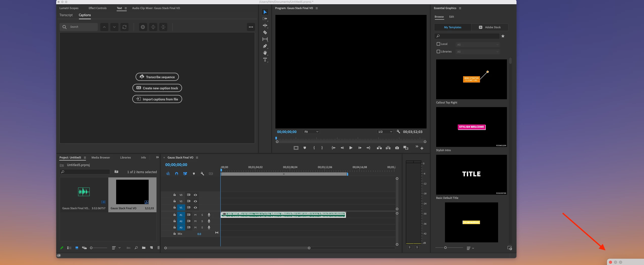Image resolution: width=644 pixels, height=265 pixels.
Task: Switch to the Adobe Stock tab
Action: [x=490, y=27]
